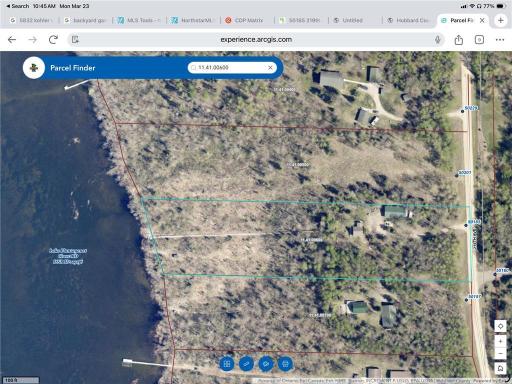Open the ruler measure widget button
512x384 pixels.
coord(246,364)
